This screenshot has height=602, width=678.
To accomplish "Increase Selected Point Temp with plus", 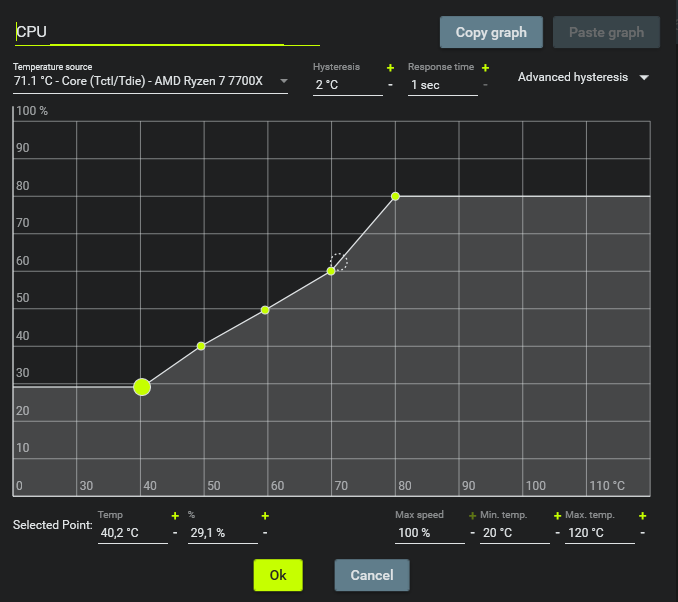I will click(x=175, y=516).
